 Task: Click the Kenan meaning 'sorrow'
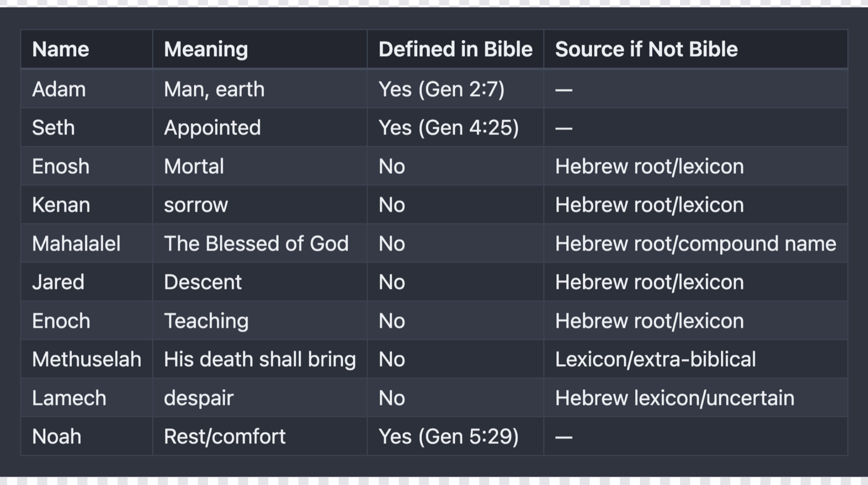point(196,205)
